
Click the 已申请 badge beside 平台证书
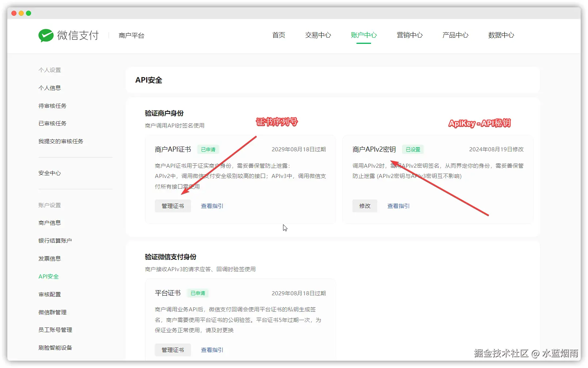(x=198, y=293)
